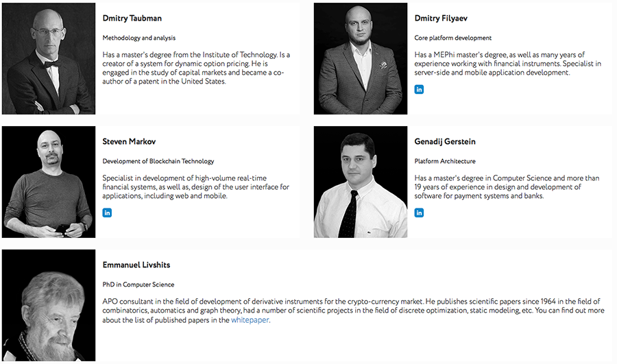Click the 'Platform Architecture' role text

[x=445, y=162]
